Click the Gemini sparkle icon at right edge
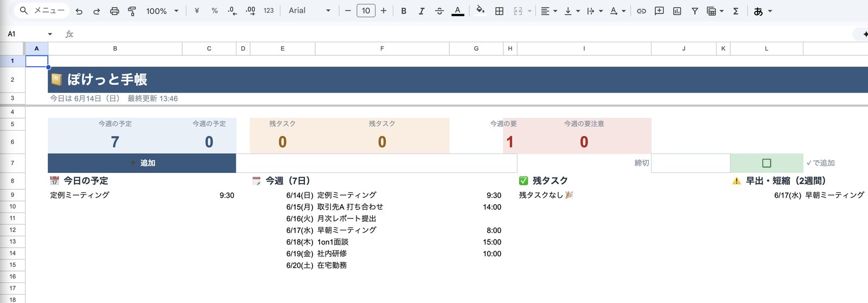This screenshot has height=303, width=868. pyautogui.click(x=865, y=34)
